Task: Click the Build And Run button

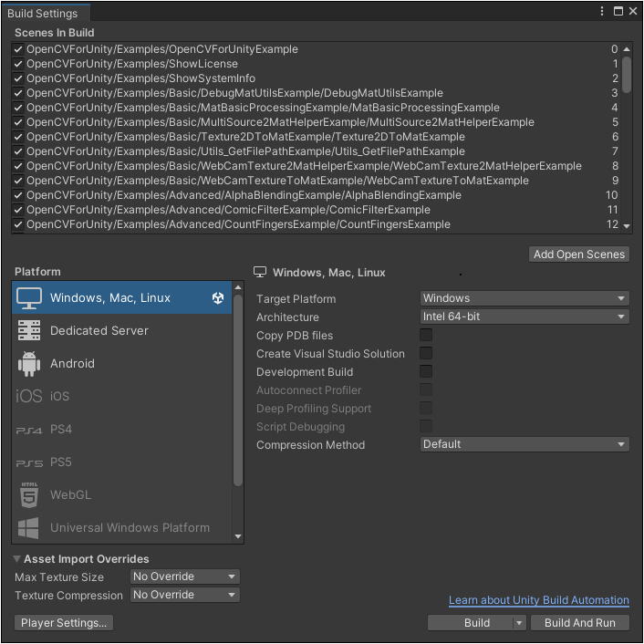Action: coord(579,623)
